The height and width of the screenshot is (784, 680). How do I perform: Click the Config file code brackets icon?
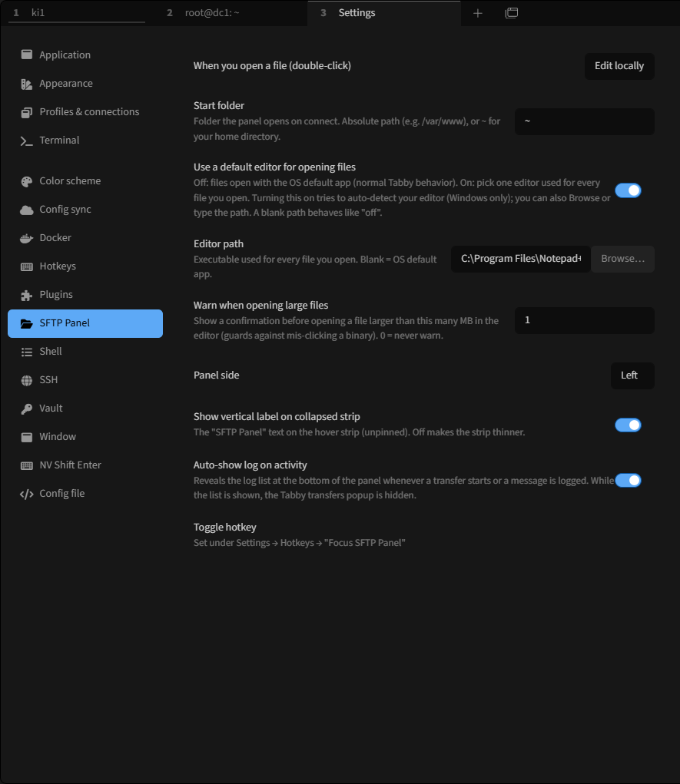27,494
